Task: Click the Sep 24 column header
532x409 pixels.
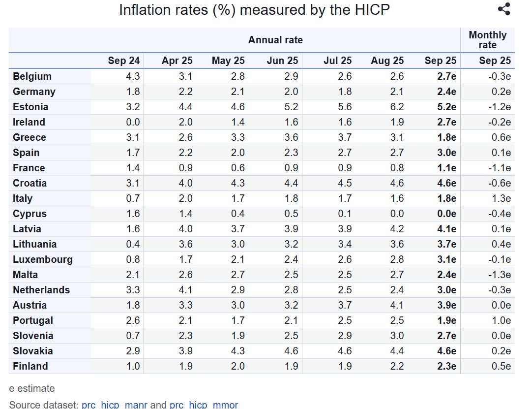Action: tap(124, 61)
